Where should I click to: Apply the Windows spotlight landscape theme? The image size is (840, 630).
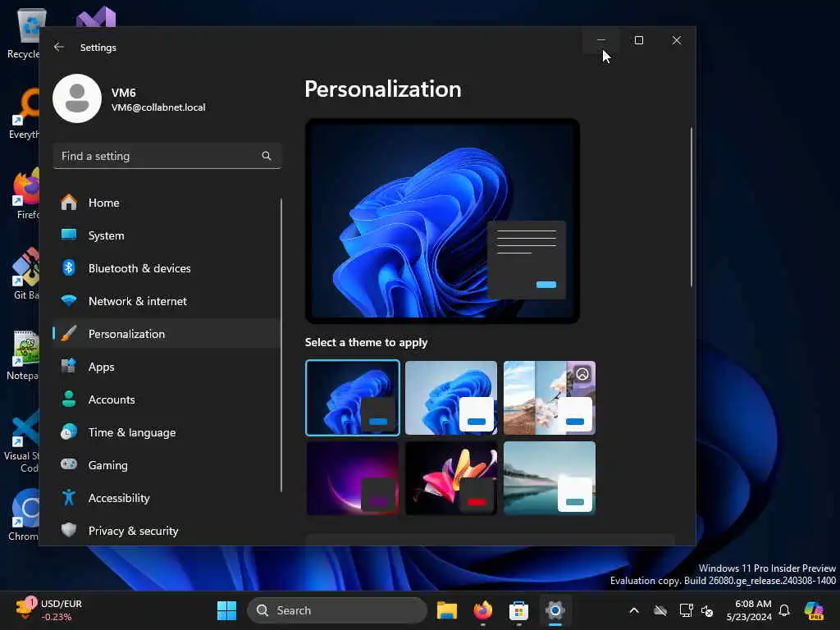click(x=550, y=398)
